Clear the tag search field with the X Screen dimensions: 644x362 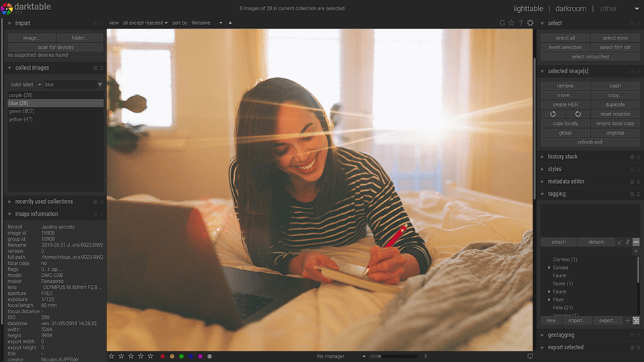coord(636,251)
